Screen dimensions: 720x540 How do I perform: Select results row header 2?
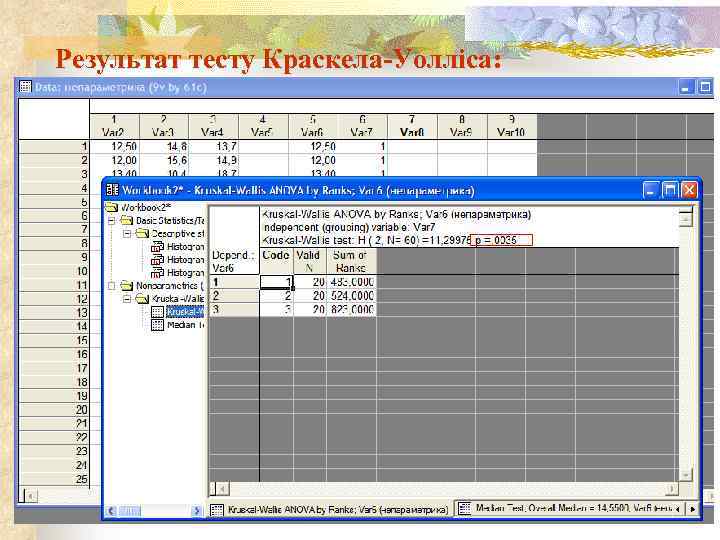(x=234, y=296)
